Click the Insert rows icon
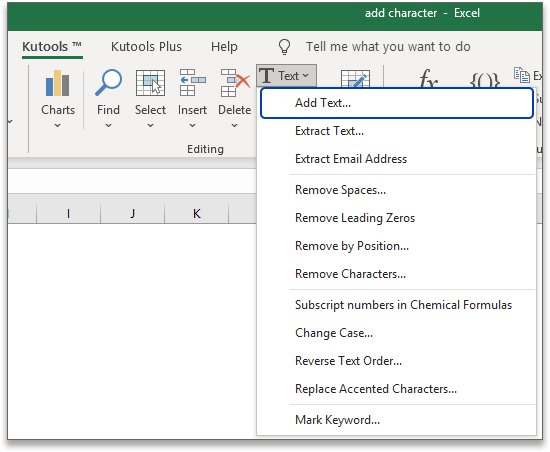This screenshot has height=452, width=550. tap(192, 83)
